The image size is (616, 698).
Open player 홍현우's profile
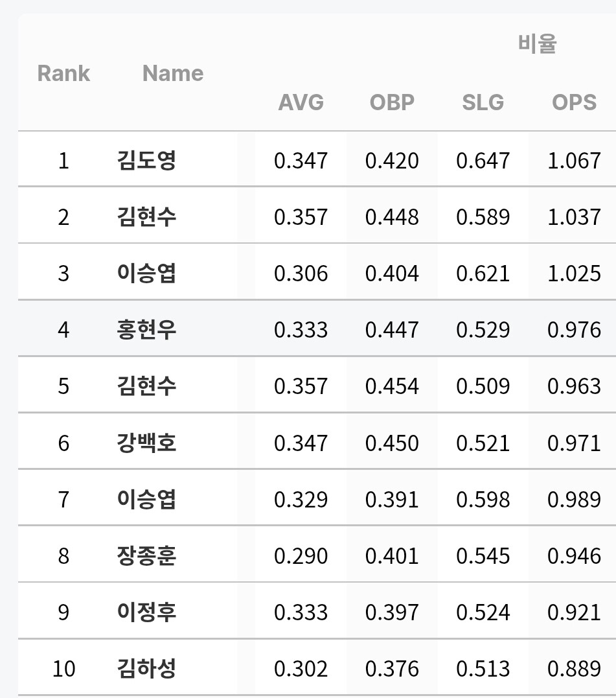(146, 329)
